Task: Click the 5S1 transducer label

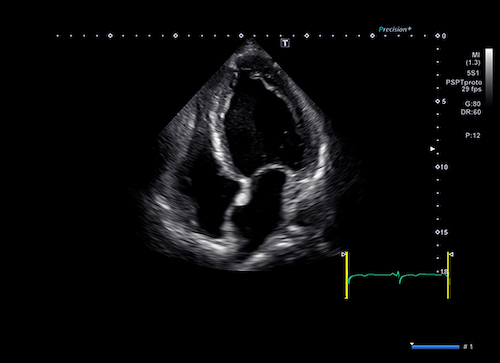Action: 473,73
